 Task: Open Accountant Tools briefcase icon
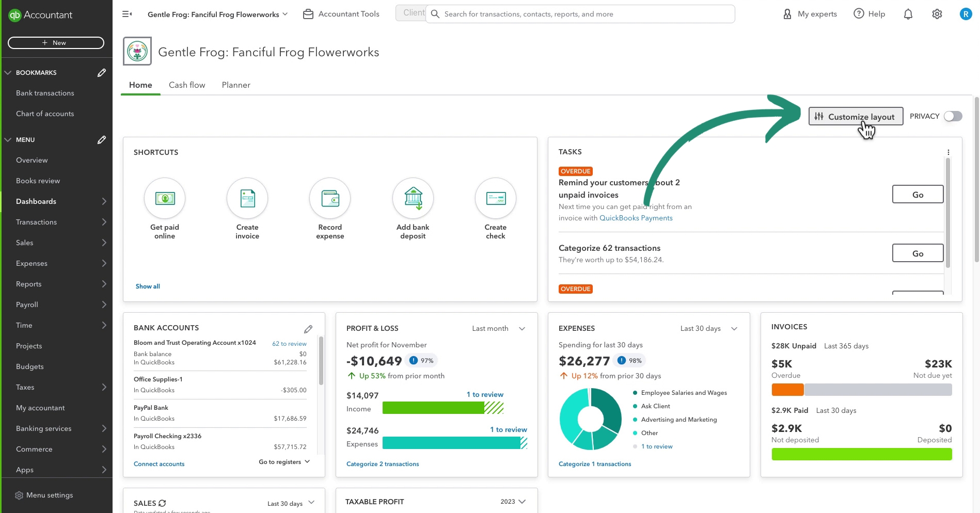point(308,14)
